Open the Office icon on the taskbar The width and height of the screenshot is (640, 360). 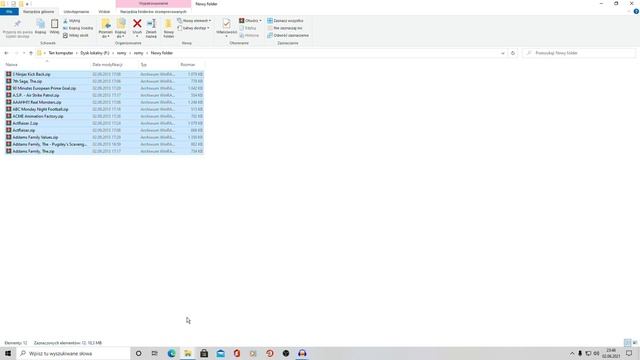[x=237, y=353]
